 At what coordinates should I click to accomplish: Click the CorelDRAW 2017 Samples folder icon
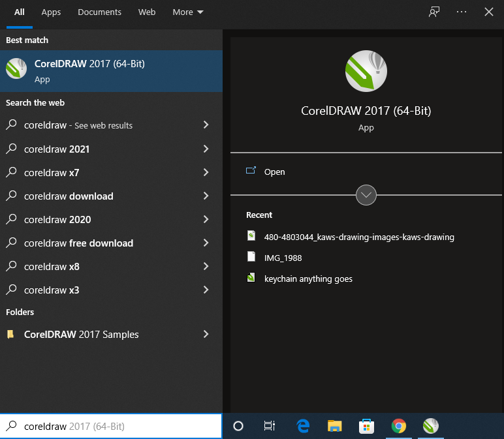pyautogui.click(x=10, y=335)
